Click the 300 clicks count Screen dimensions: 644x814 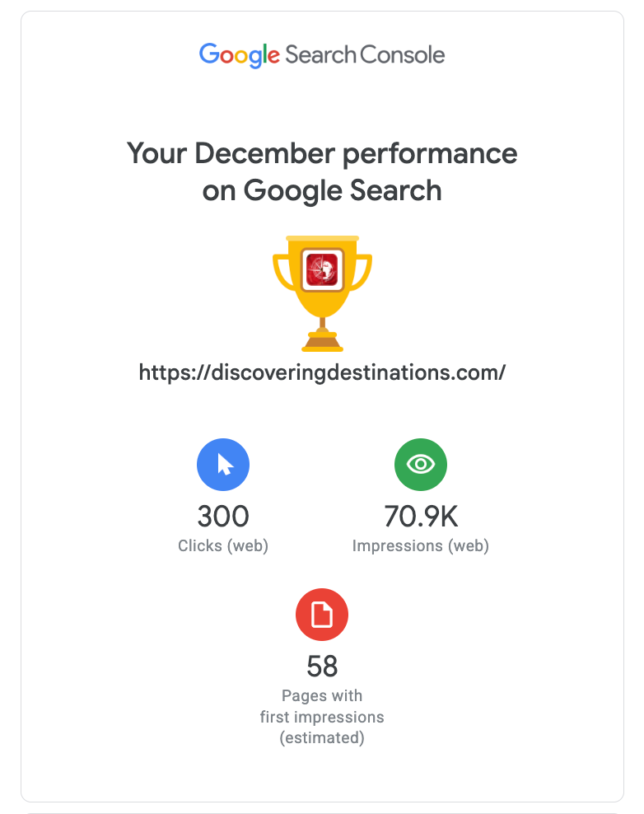click(223, 517)
